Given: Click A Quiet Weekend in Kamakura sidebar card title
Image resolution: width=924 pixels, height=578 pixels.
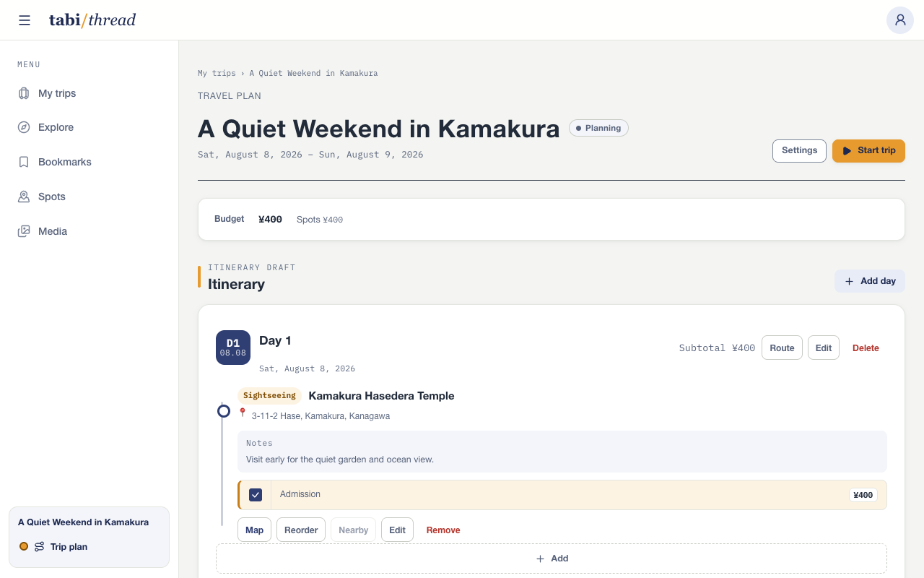Looking at the screenshot, I should (x=84, y=522).
